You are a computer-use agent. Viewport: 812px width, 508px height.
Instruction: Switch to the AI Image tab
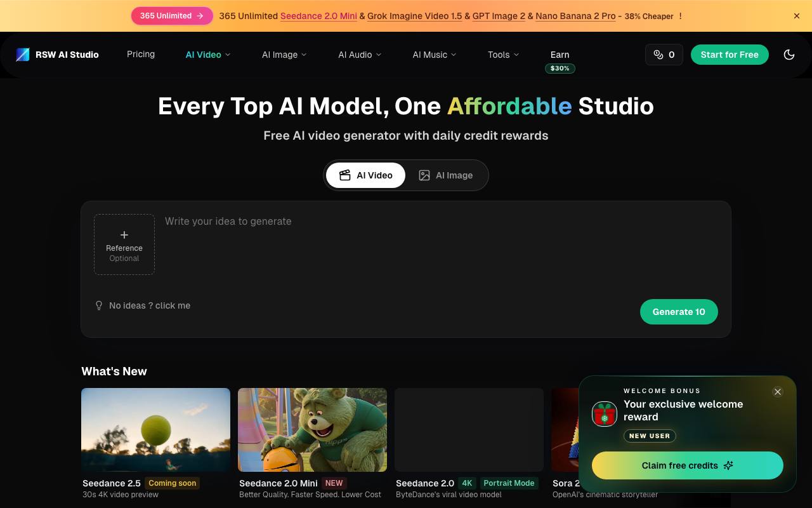coord(446,175)
